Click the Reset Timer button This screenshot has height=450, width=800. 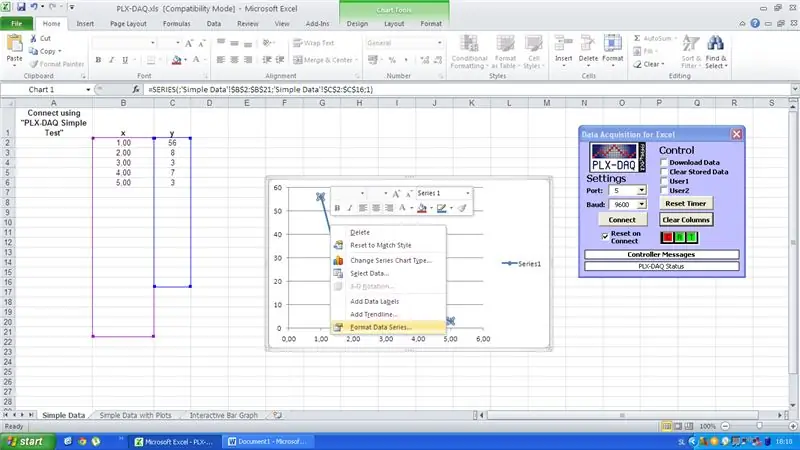point(686,203)
